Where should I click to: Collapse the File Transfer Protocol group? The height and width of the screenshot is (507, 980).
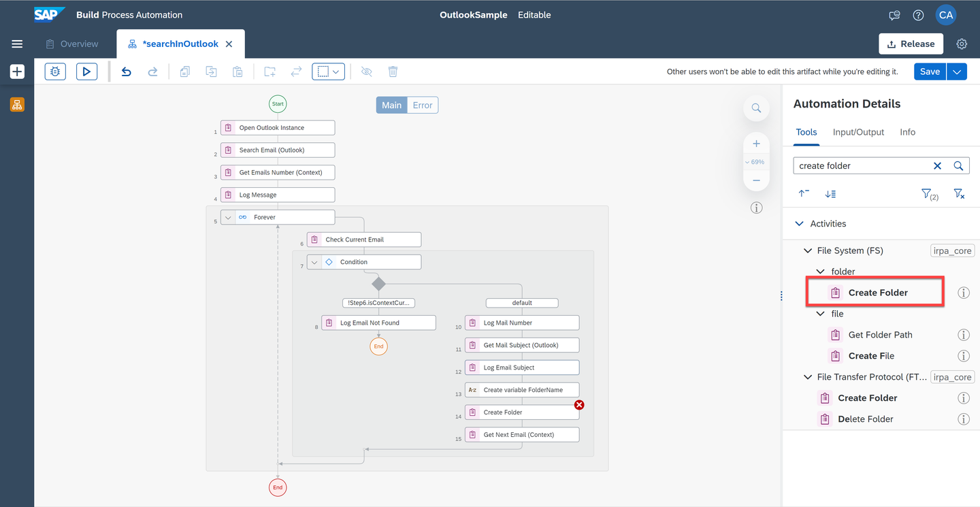click(x=808, y=377)
